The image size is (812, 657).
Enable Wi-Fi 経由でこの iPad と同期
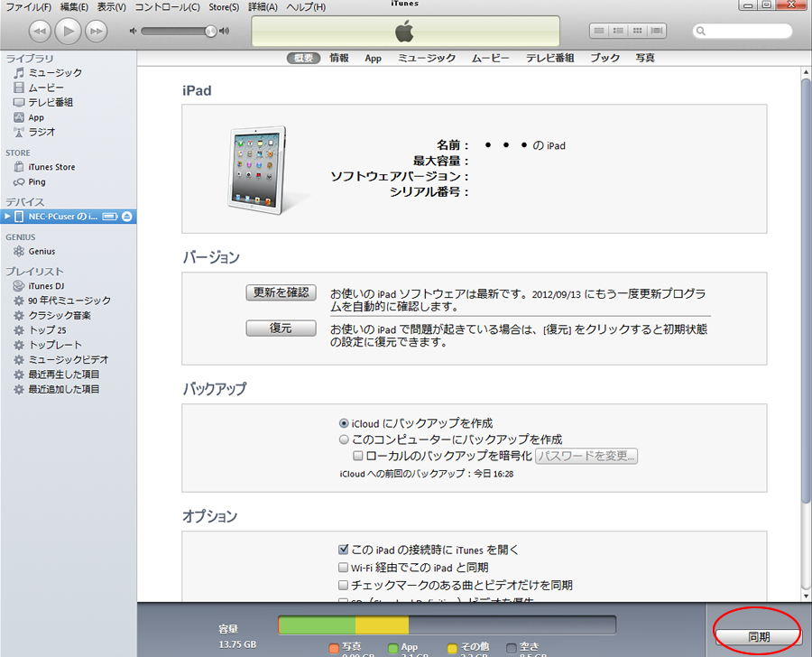pyautogui.click(x=343, y=568)
